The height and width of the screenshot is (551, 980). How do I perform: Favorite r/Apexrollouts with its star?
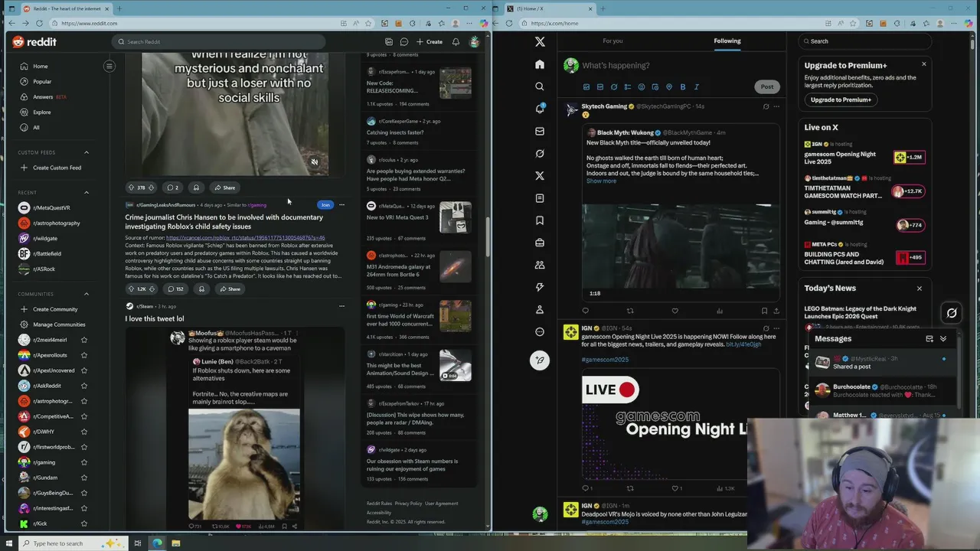[84, 355]
